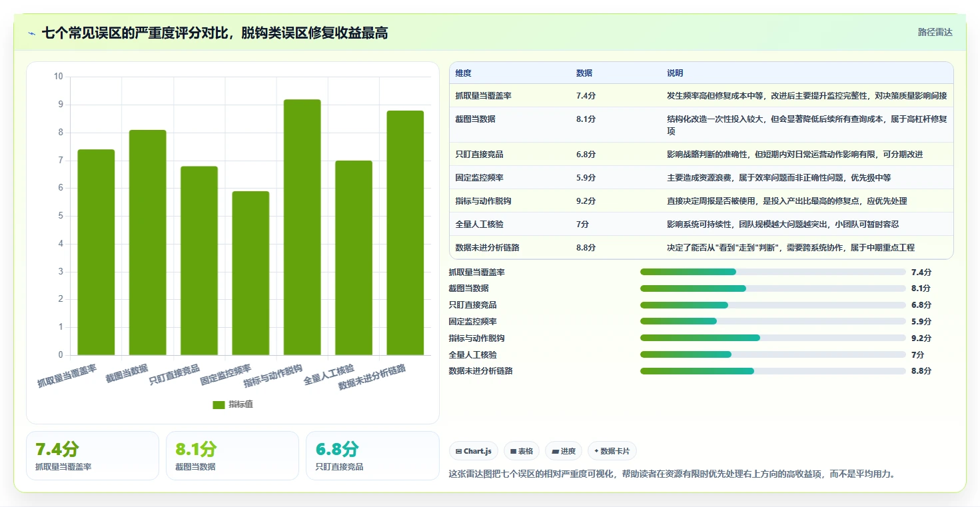Click the 抓取量当覆盖率 bar in the chart
The height and width of the screenshot is (507, 980).
pos(96,253)
